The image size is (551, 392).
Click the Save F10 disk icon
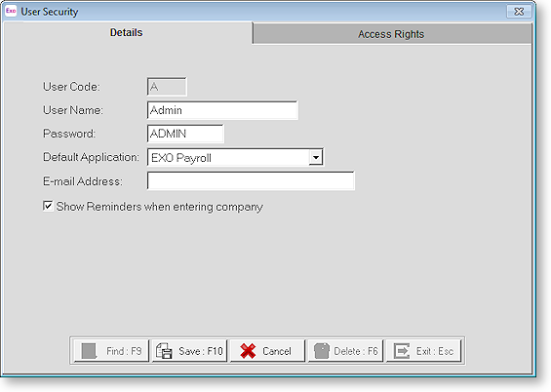click(164, 351)
